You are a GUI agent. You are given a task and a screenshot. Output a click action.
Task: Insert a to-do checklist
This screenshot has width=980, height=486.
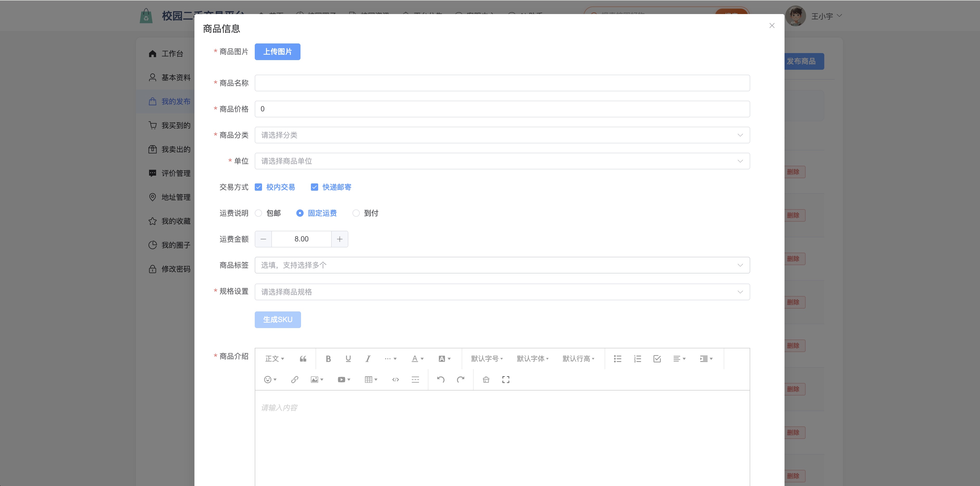[657, 359]
